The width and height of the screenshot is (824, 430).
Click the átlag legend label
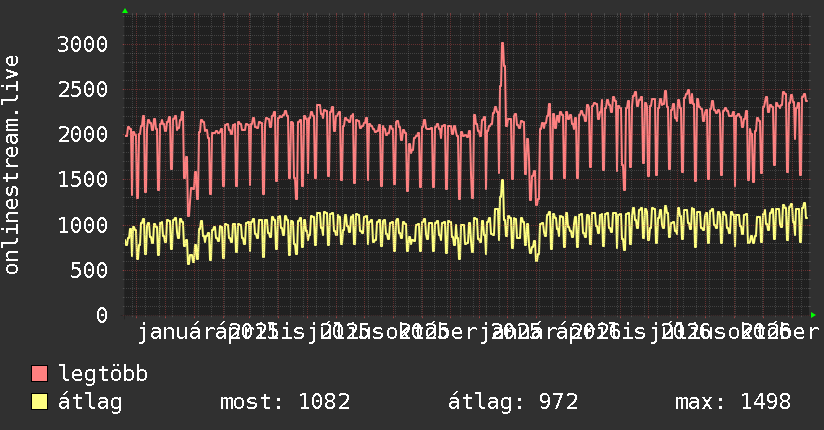[90, 402]
